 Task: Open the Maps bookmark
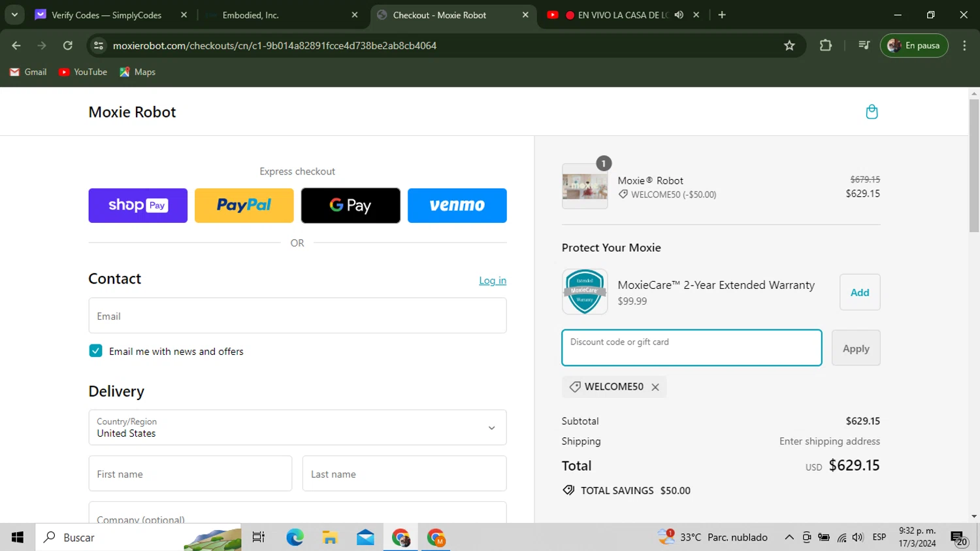pos(138,72)
